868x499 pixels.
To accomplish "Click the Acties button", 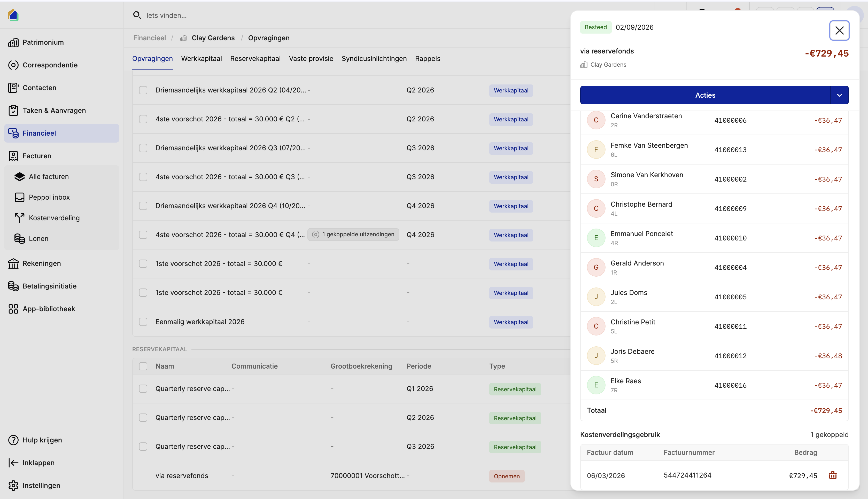I will (705, 95).
